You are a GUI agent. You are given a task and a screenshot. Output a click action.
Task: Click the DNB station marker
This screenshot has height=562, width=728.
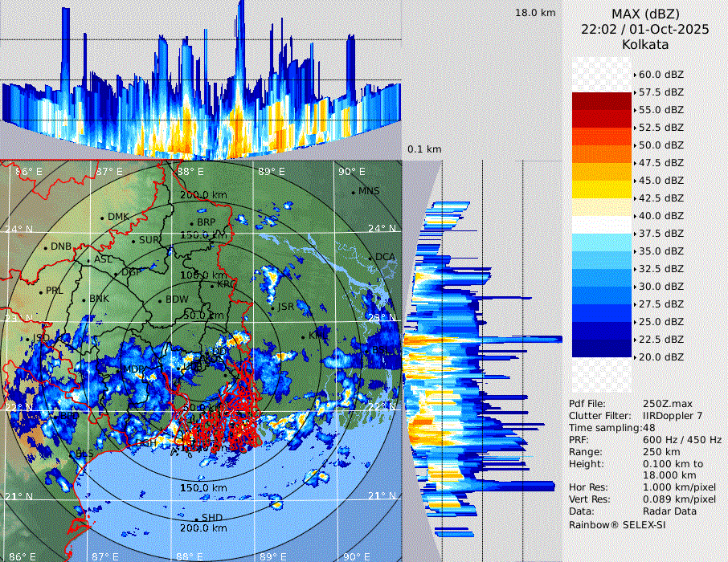46,247
